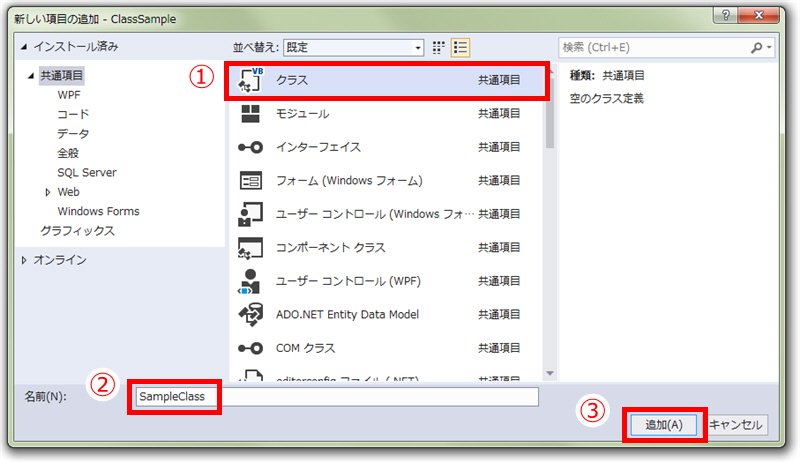Collapse the インストール済み tree node
The width and height of the screenshot is (800, 462).
(23, 46)
